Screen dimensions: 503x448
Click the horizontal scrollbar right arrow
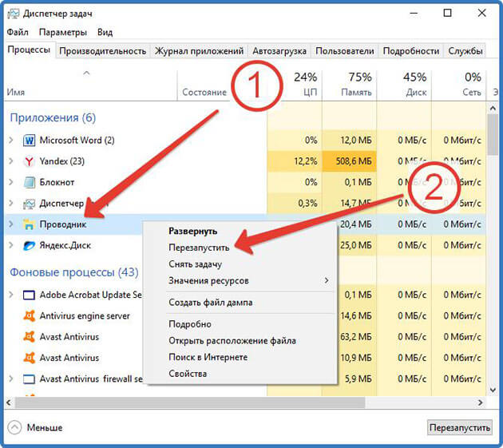click(480, 402)
